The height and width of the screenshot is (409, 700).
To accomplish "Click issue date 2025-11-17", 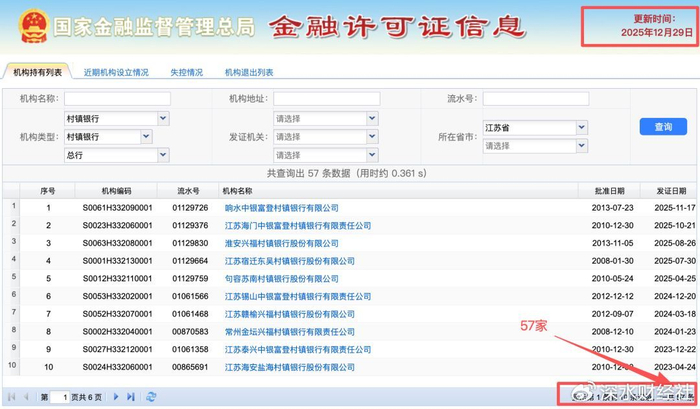I will (x=675, y=208).
